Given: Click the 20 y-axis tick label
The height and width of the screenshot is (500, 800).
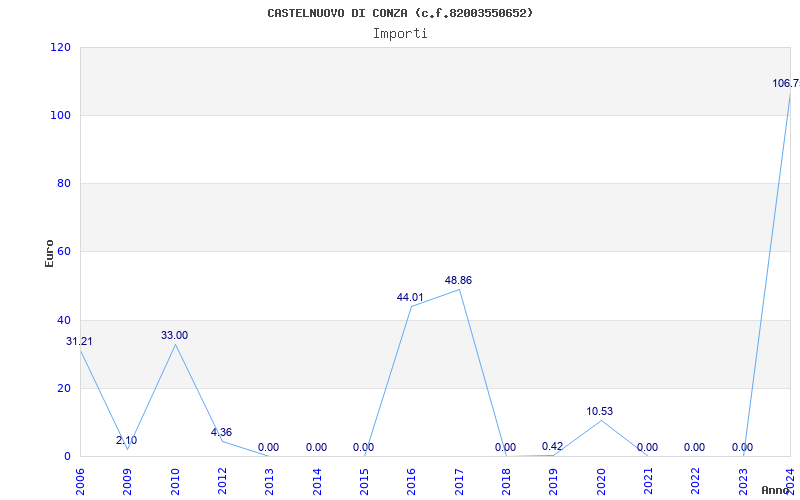Looking at the screenshot, I should click(x=62, y=388).
